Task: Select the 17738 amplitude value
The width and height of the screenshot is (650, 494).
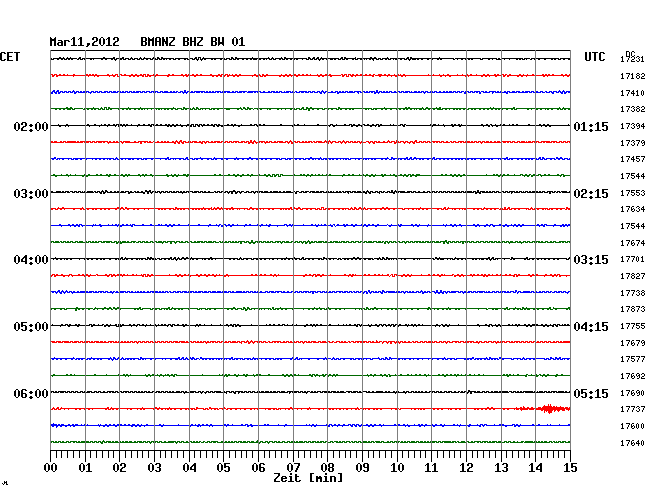Action: tap(633, 293)
